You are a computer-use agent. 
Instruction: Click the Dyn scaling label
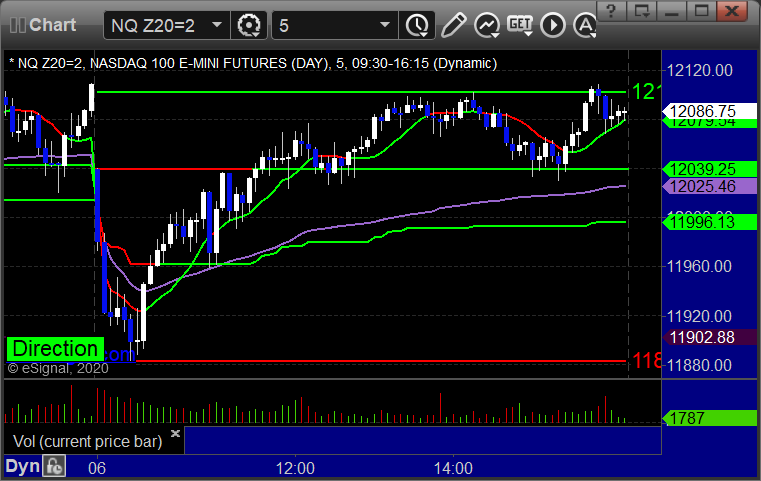coord(22,466)
